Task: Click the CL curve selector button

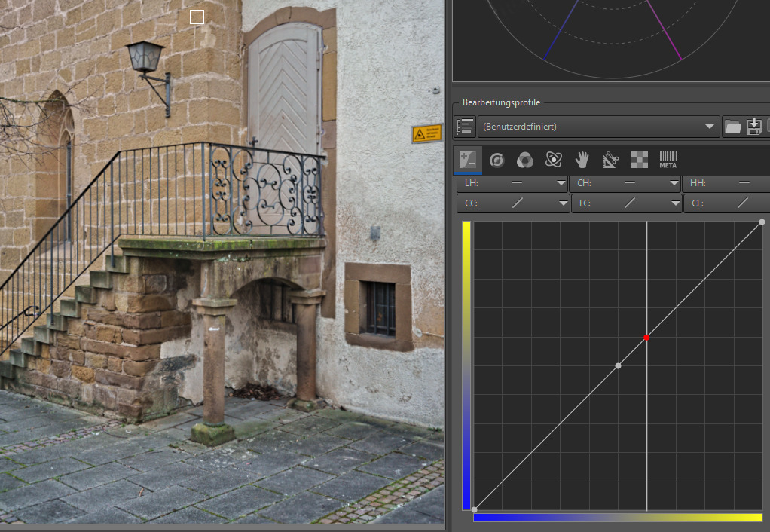Action: pos(727,203)
